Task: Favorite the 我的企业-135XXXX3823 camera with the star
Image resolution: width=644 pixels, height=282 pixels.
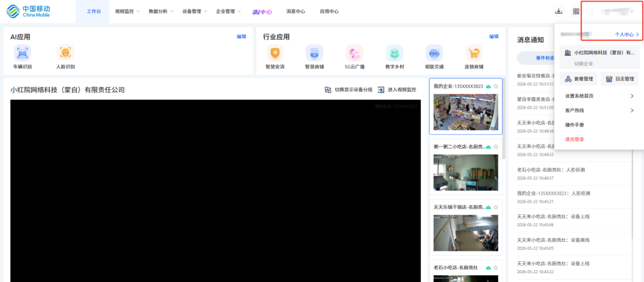Action: (x=496, y=87)
